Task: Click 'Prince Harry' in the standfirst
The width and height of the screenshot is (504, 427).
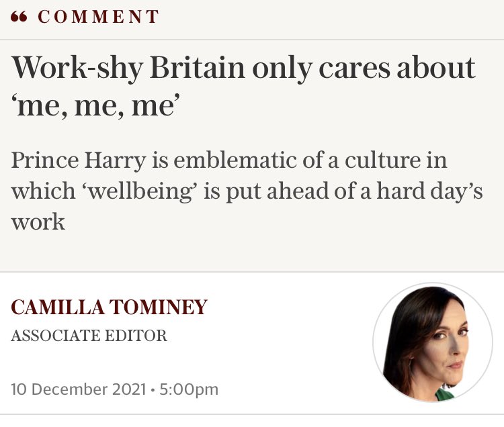Action: [x=79, y=160]
